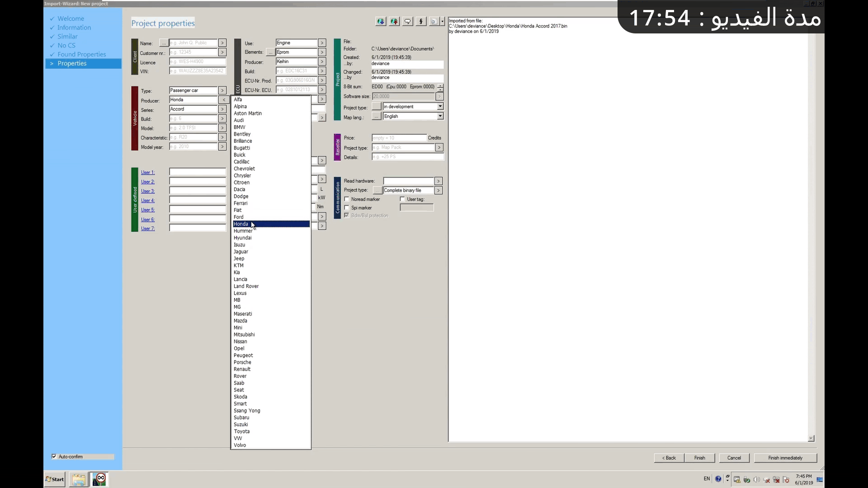
Task: Toggle the Auto-confirm checkbox
Action: tap(54, 456)
